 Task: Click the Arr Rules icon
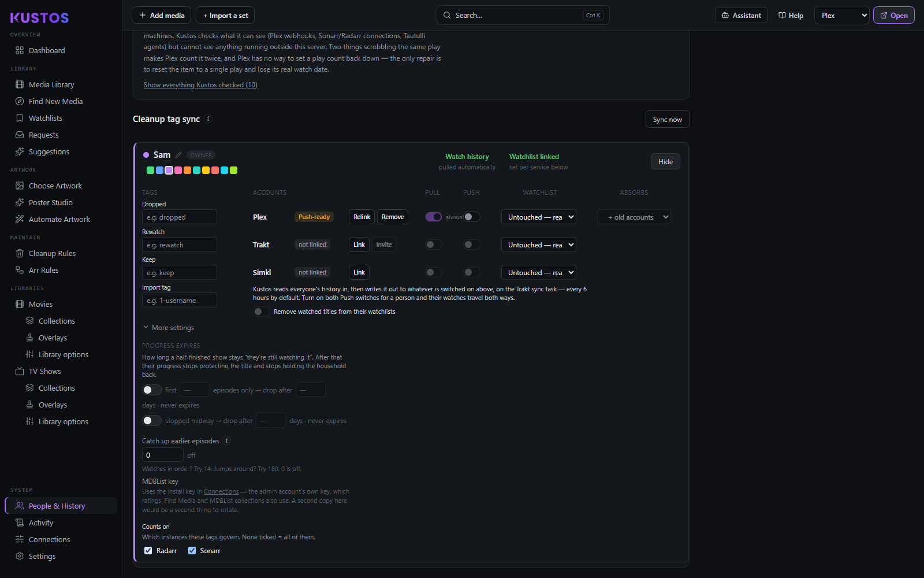click(x=20, y=270)
